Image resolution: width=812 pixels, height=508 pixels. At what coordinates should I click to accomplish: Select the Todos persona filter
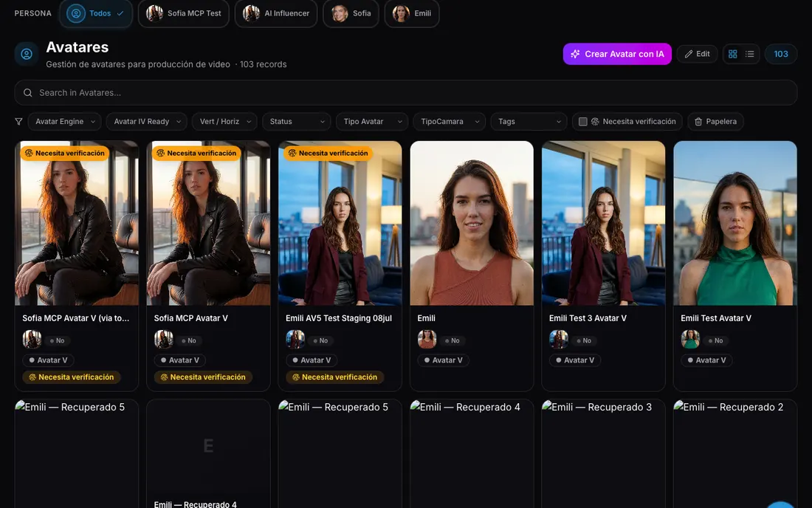click(x=96, y=13)
